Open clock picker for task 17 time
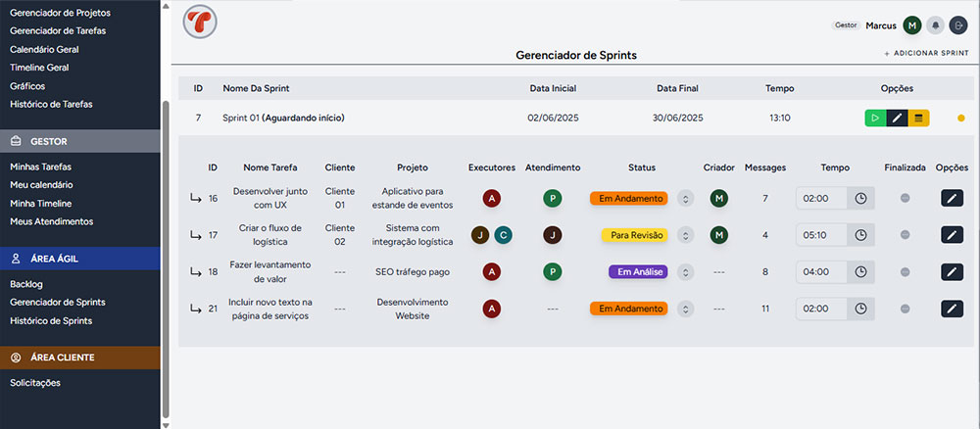980x429 pixels. coord(860,235)
